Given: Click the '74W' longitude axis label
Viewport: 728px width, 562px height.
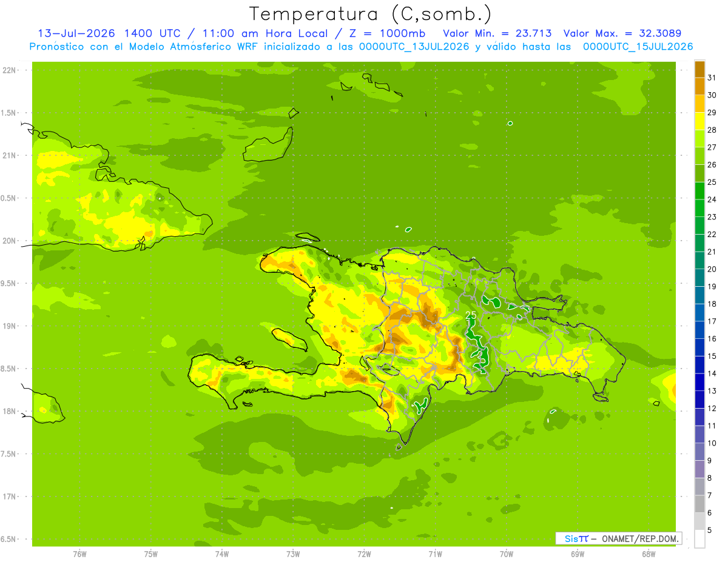Looking at the screenshot, I should [x=222, y=554].
